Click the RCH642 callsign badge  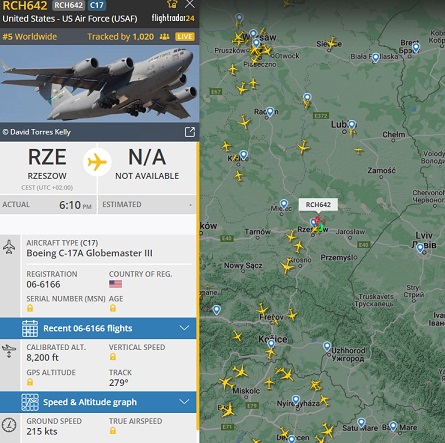coord(68,5)
